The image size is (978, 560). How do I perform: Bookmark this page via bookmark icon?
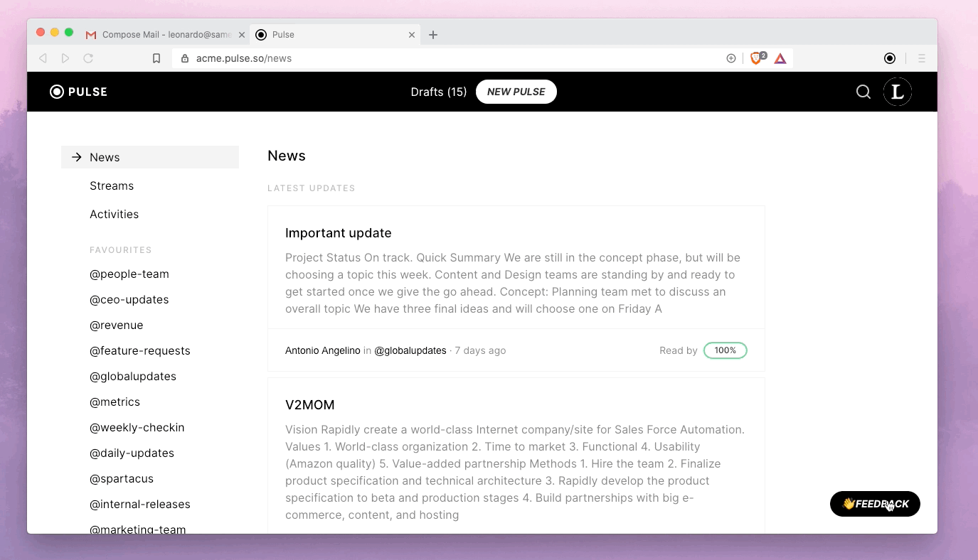156,58
